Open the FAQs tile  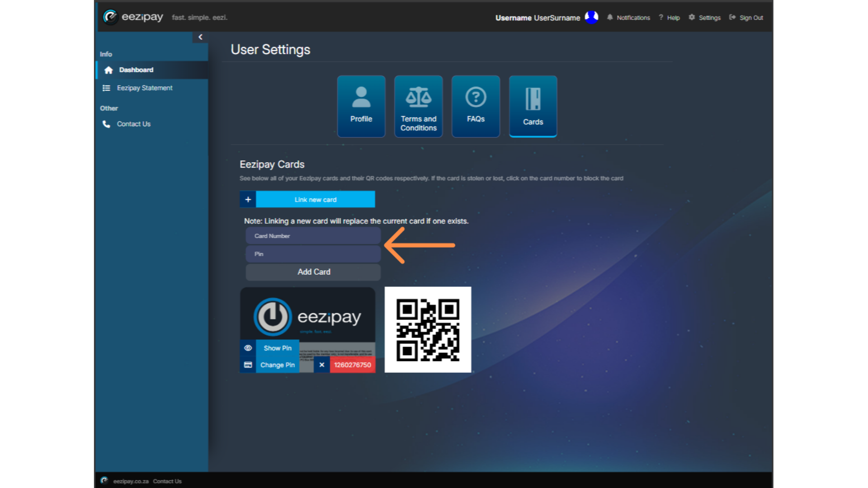(x=476, y=106)
